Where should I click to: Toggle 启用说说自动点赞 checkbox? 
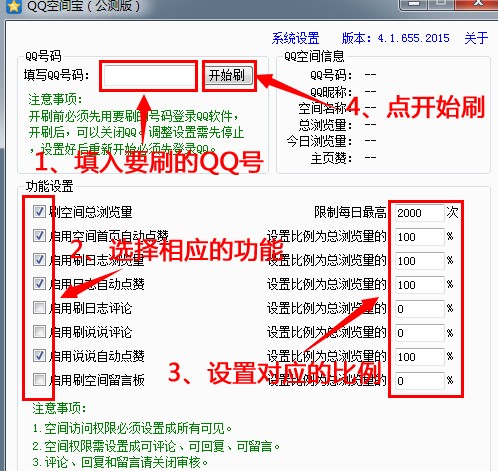pos(39,355)
